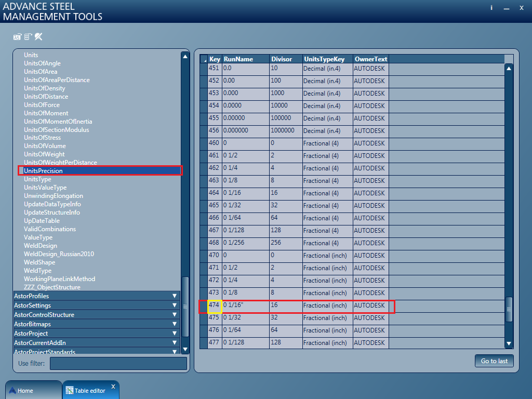Select the Units table in list
Viewport: 532px width, 399px height.
tap(31, 55)
